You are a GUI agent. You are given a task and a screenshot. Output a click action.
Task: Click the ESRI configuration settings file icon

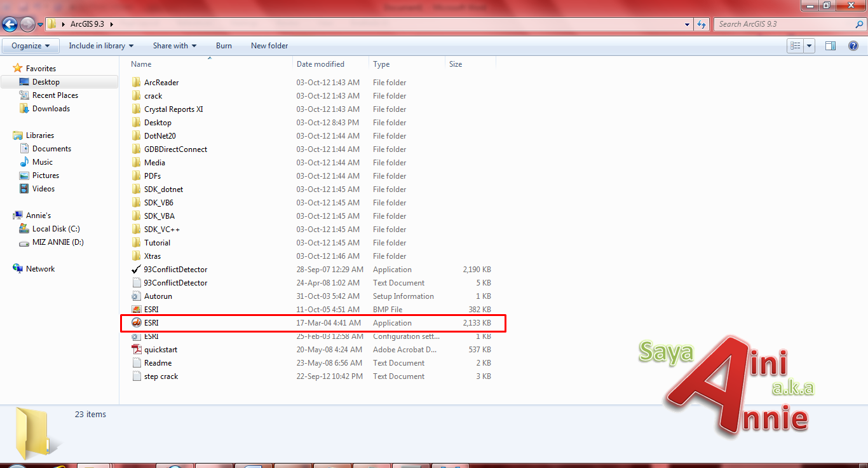(x=136, y=336)
